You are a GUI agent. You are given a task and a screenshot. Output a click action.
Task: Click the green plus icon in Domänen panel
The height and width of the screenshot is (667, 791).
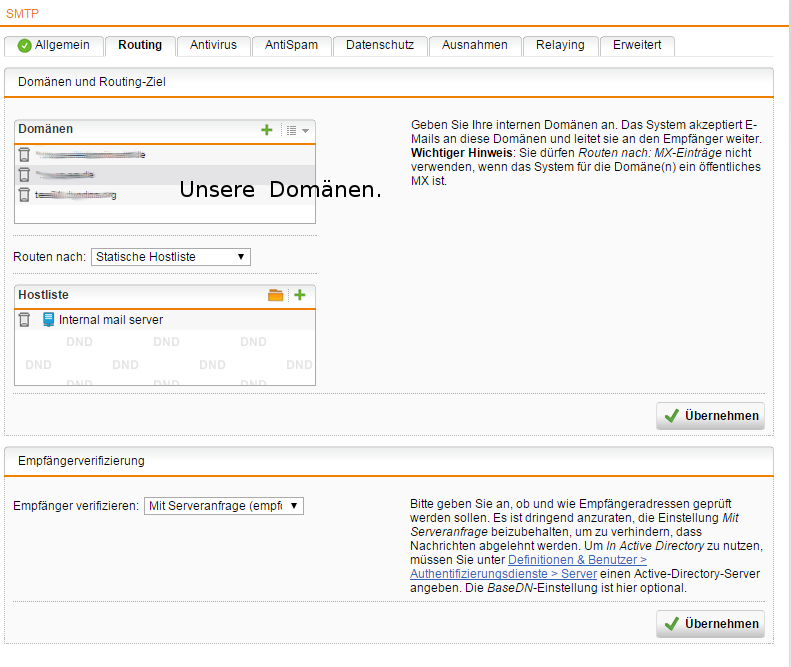coord(267,130)
